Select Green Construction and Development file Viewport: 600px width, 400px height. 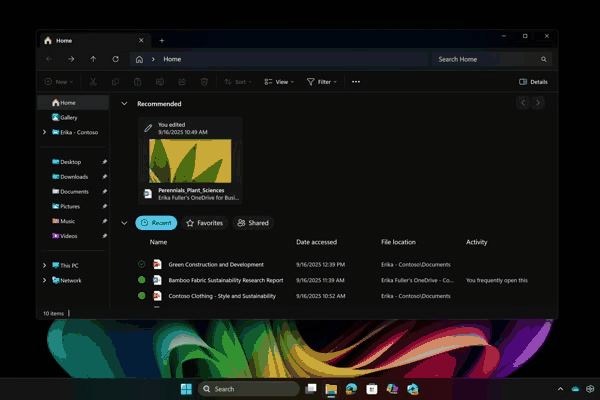(216, 264)
